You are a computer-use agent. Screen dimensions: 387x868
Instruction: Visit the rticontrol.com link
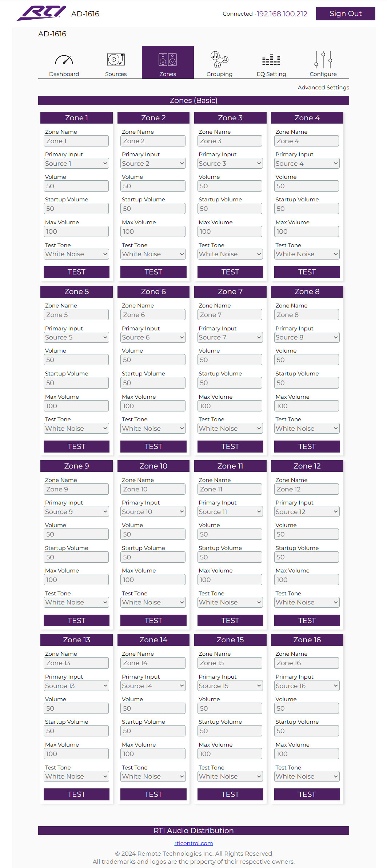click(x=193, y=843)
